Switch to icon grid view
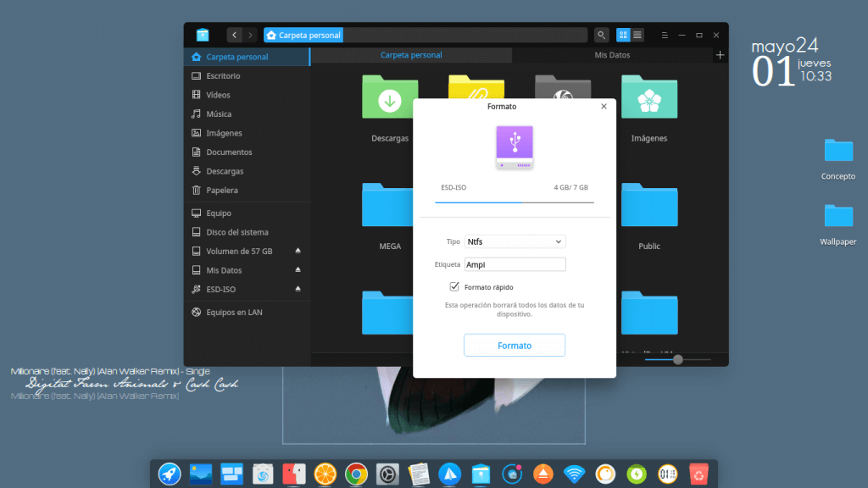The height and width of the screenshot is (488, 868). 623,35
